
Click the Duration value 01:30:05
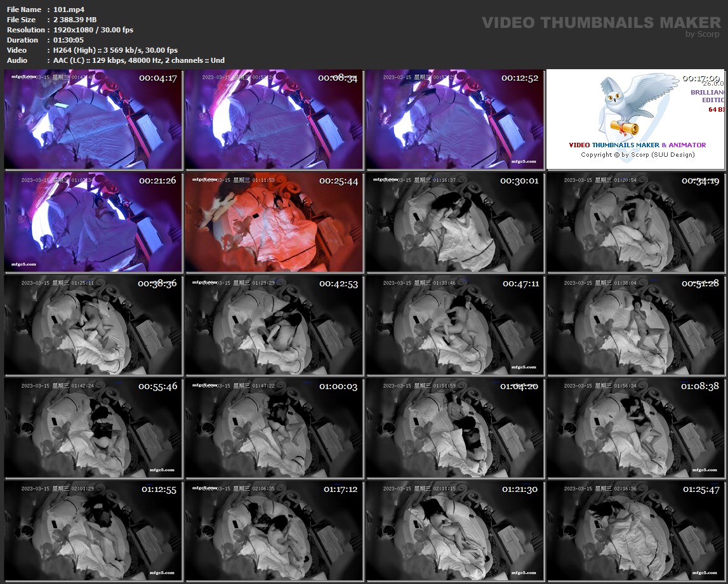69,40
